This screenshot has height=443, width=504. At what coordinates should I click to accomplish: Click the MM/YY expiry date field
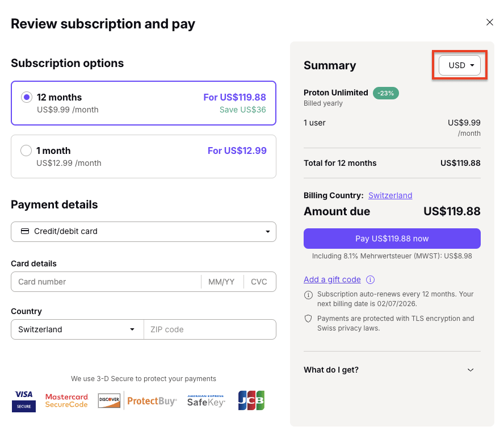tap(221, 282)
